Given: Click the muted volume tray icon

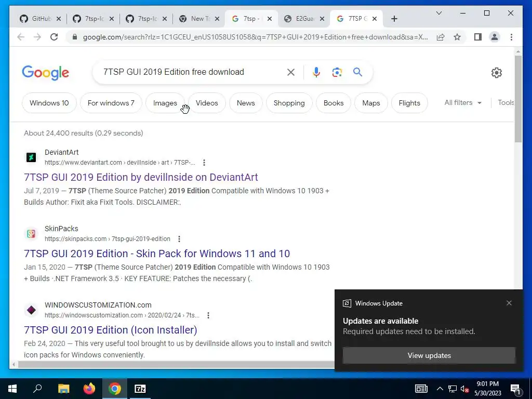Looking at the screenshot, I should point(464,389).
